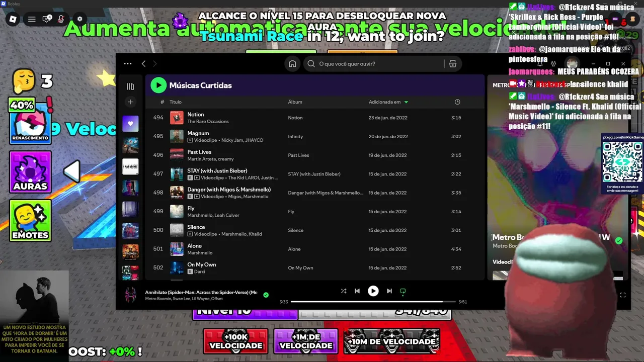Create new playlist with plus button

coord(130,102)
